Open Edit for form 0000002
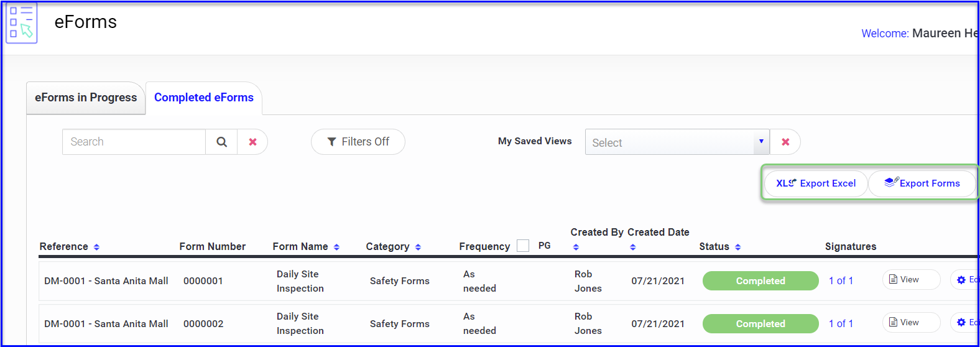Screen dimensions: 980x347 coord(966,322)
